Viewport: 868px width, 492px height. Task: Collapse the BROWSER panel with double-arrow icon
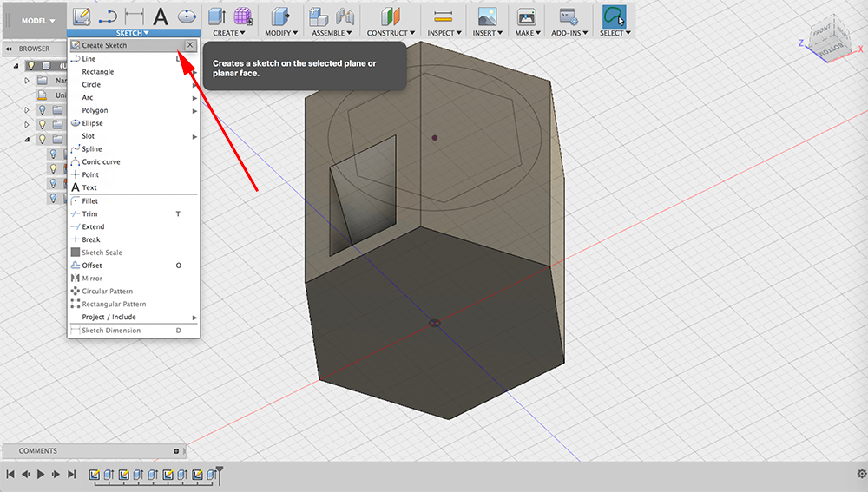(9, 49)
